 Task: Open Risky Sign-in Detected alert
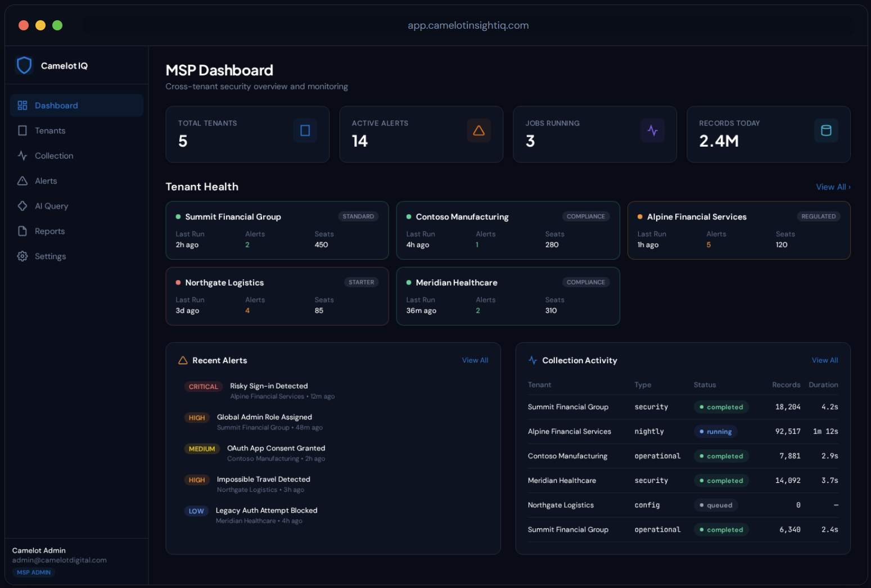pos(333,391)
